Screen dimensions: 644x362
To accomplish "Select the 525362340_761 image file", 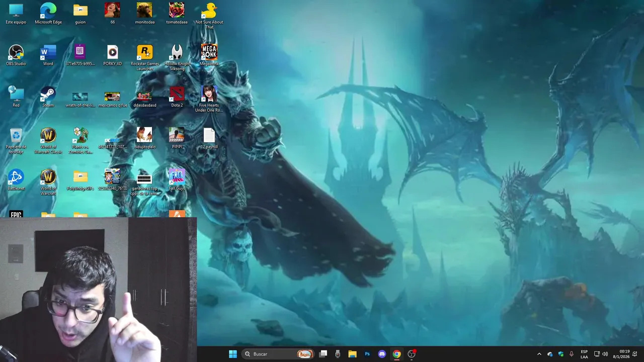I will (x=112, y=180).
